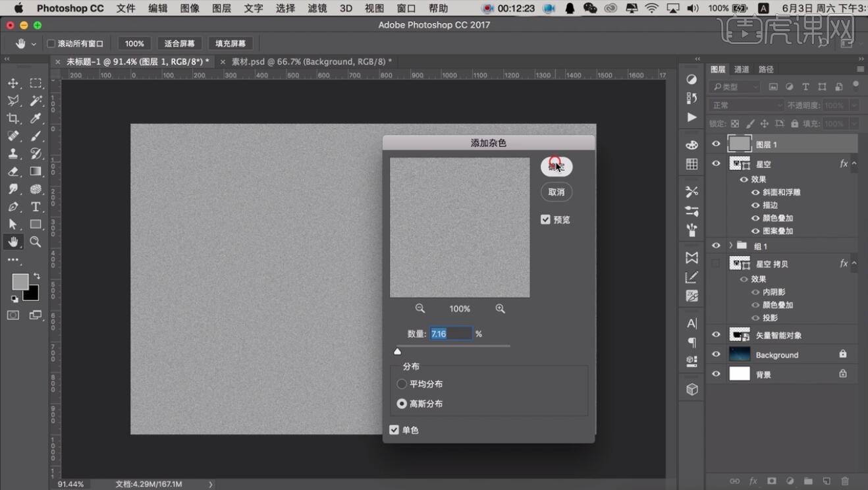This screenshot has width=868, height=490.
Task: Select the Zoom tool in toolbox
Action: [36, 242]
